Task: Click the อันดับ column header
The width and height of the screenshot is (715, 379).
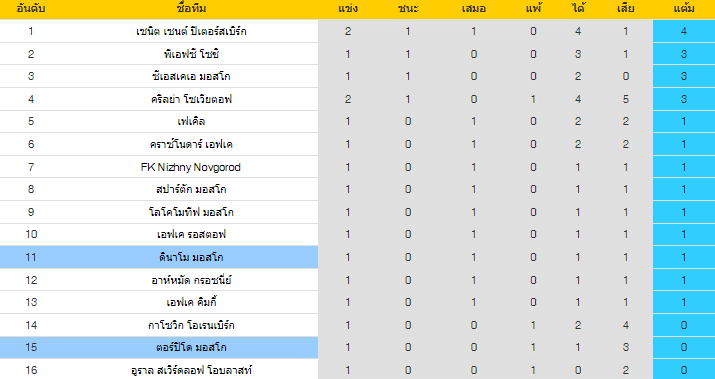Action: coord(31,9)
